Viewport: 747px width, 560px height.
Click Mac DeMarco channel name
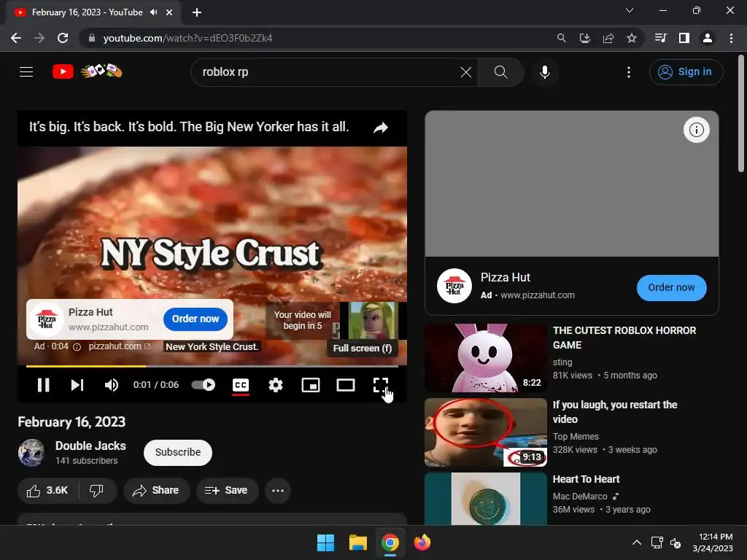click(x=580, y=496)
